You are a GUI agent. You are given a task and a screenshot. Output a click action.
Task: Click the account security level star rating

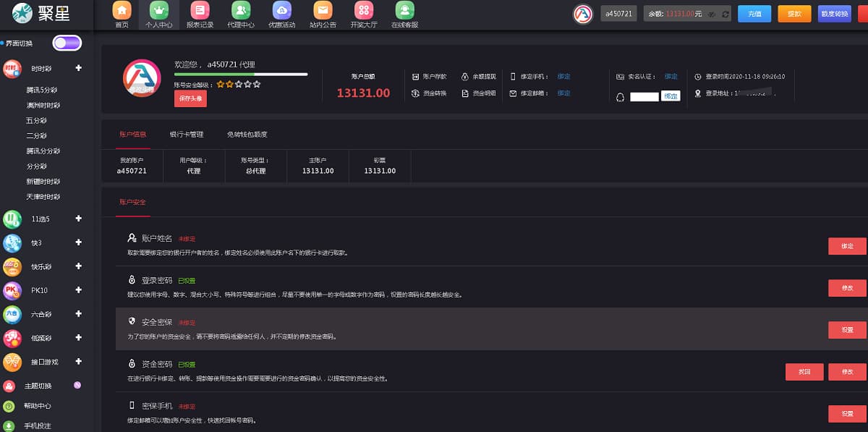point(238,85)
